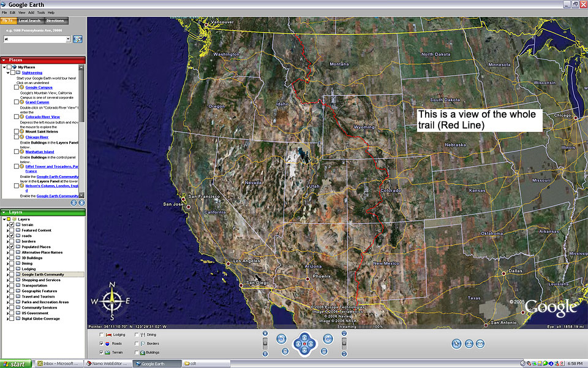Zoom out using the minus button below zoom slider
This screenshot has height=368, width=588.
(x=265, y=354)
